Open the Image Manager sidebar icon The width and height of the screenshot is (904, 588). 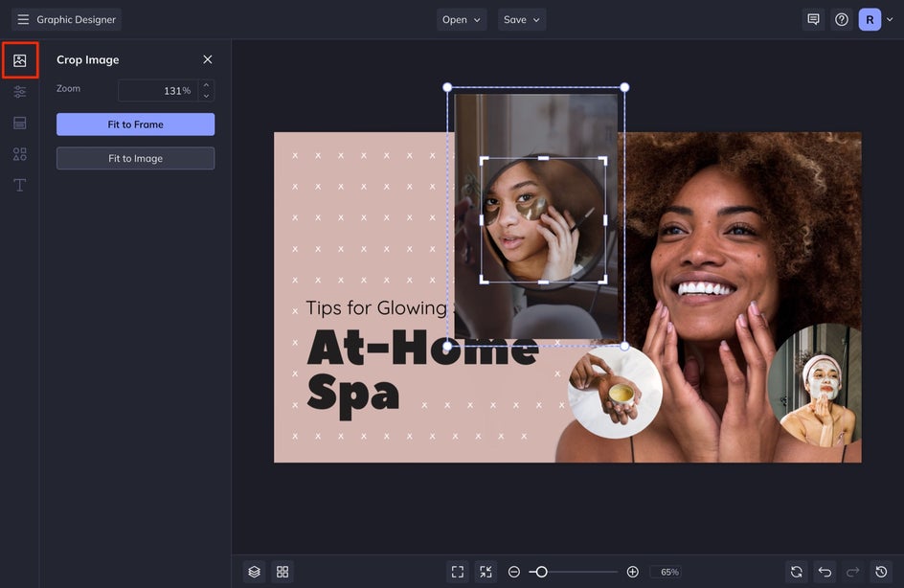[x=19, y=60]
